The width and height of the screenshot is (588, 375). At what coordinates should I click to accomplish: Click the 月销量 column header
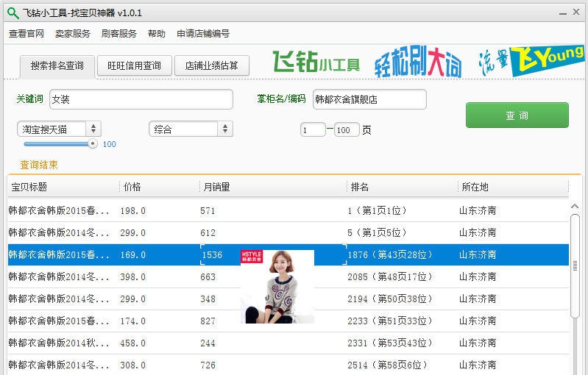point(273,187)
